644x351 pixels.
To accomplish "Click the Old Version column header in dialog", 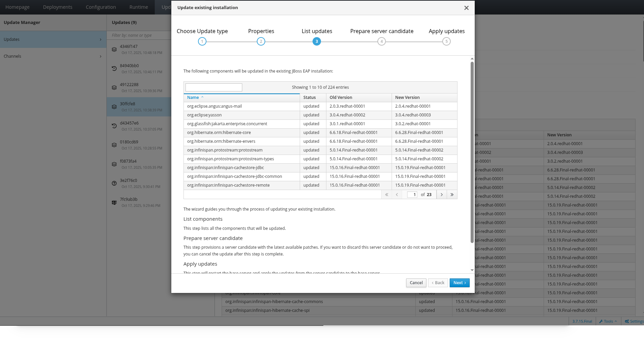I will (359, 98).
